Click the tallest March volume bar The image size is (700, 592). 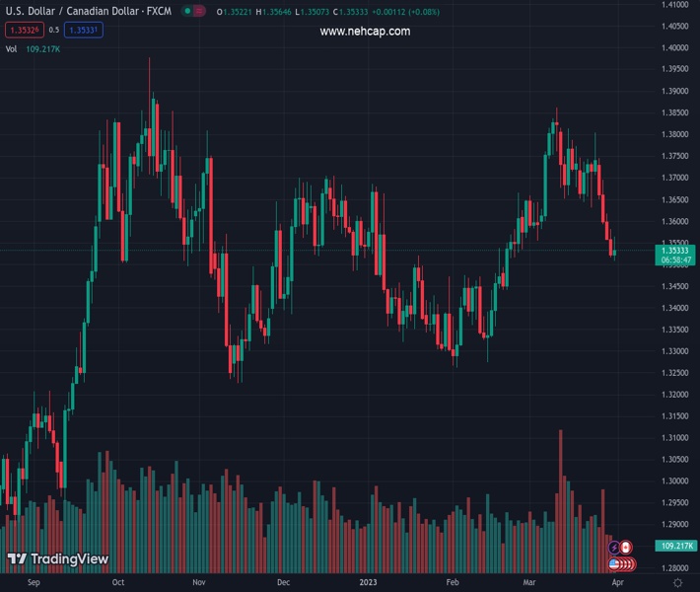(561, 493)
